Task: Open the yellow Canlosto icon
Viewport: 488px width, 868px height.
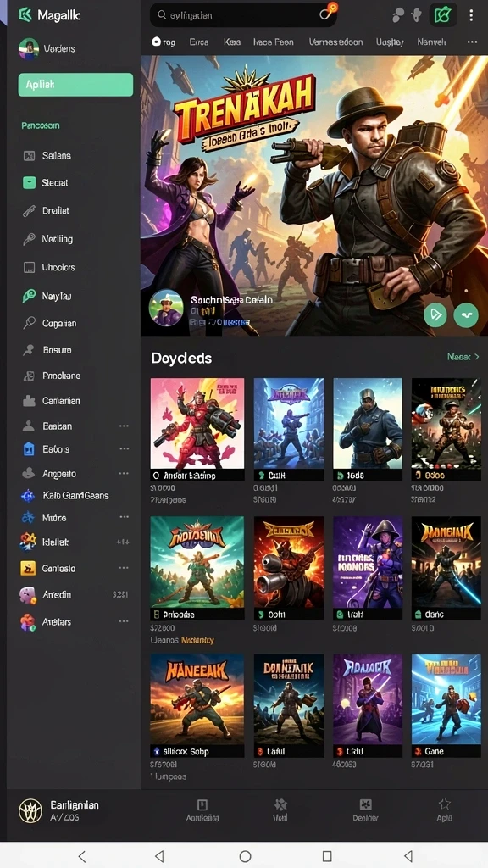Action: coord(28,569)
